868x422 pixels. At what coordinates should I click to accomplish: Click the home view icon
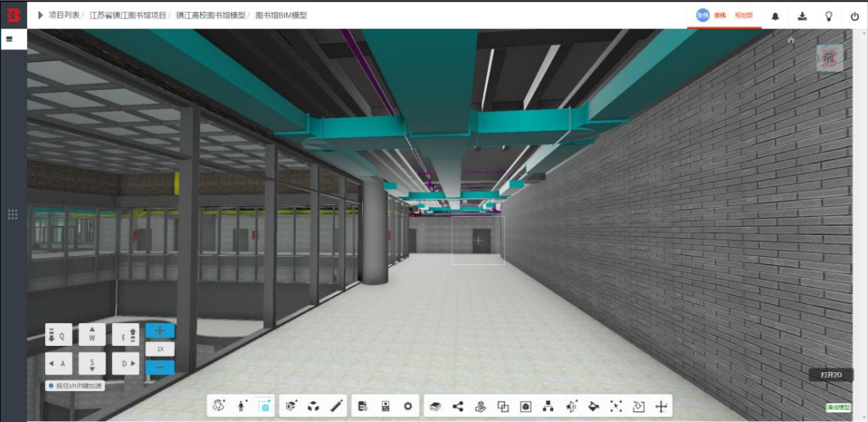click(x=791, y=40)
